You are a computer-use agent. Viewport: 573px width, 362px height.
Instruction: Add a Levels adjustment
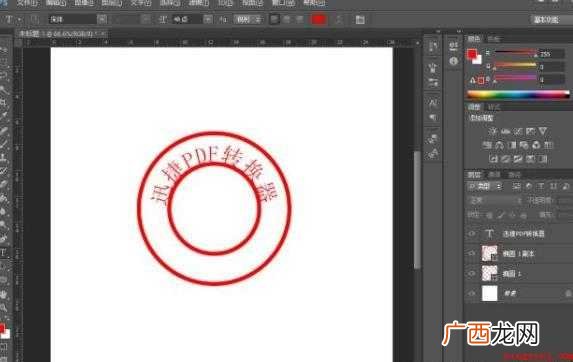point(505,132)
